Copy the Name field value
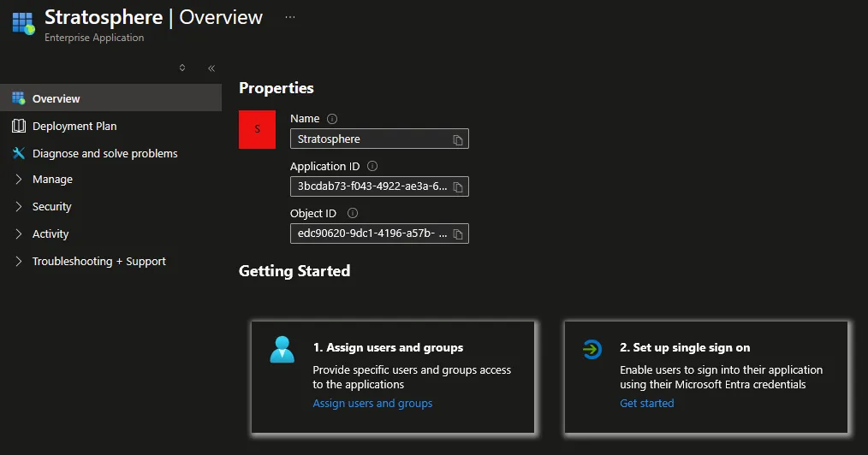 pos(458,140)
